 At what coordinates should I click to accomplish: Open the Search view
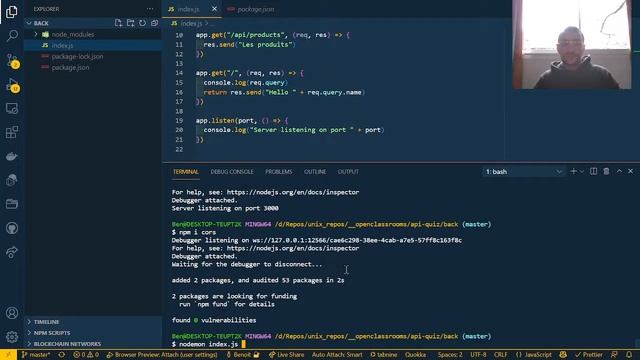tap(11, 36)
